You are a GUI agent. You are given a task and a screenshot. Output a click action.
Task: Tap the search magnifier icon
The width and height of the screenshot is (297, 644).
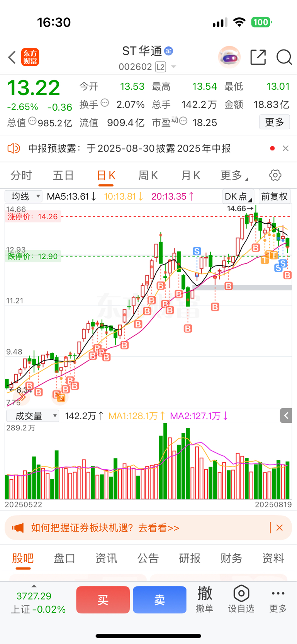(284, 57)
